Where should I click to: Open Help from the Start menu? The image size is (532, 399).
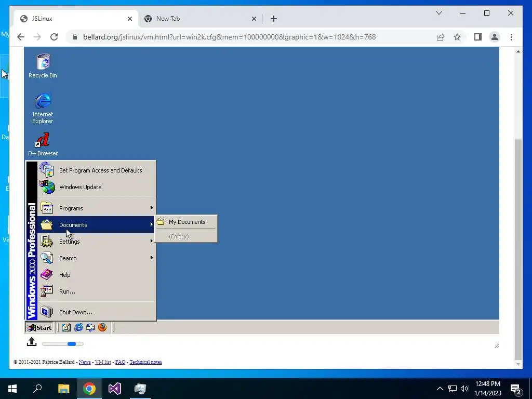97,274
